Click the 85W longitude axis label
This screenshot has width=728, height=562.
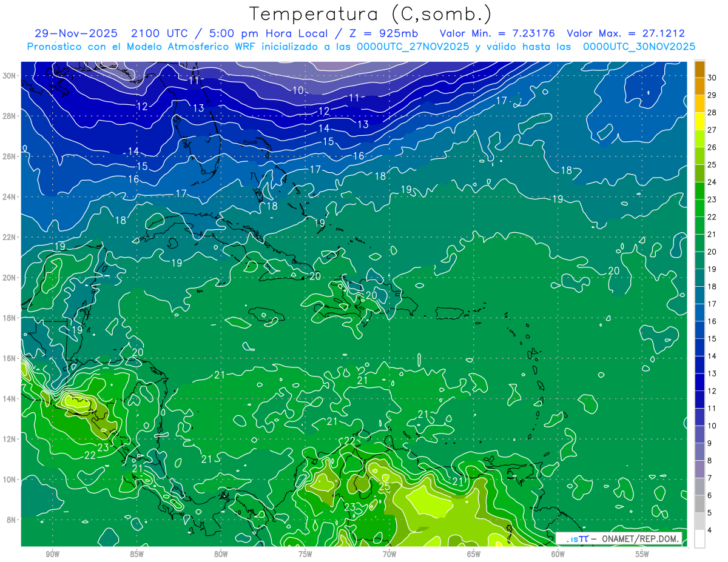136,554
